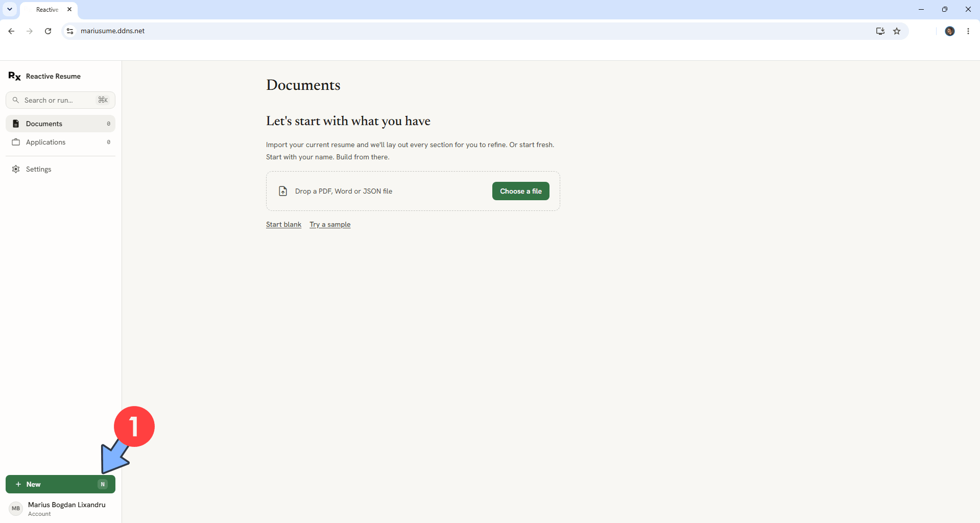Click the Try a sample link

(x=330, y=224)
